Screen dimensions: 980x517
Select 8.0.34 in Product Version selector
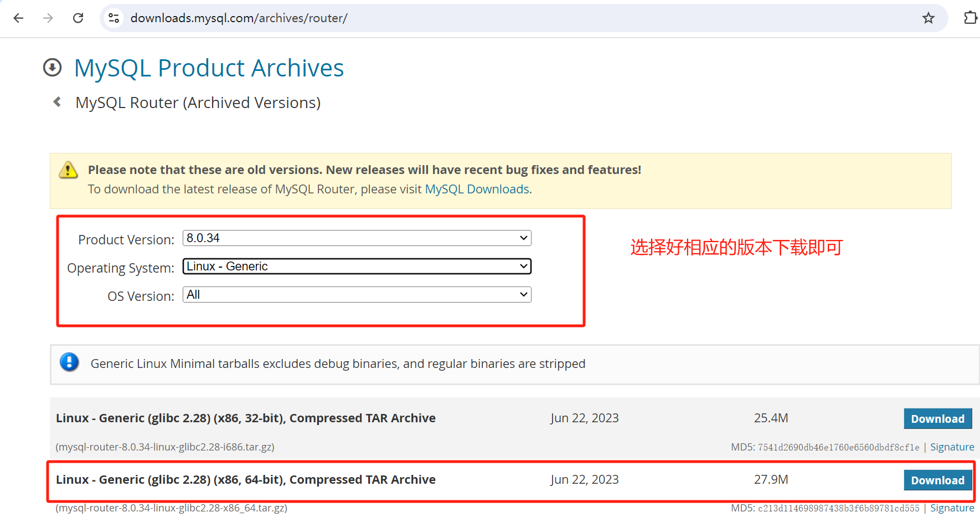click(357, 238)
